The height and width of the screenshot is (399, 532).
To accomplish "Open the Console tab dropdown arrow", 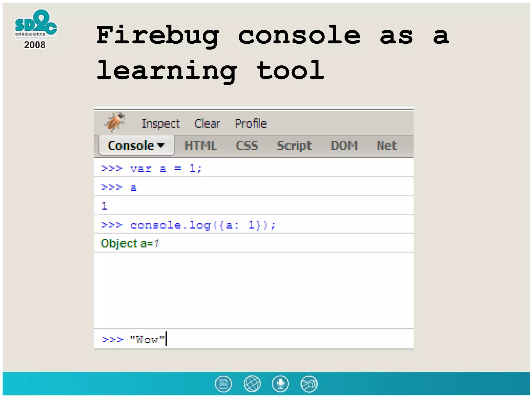I will 161,145.
